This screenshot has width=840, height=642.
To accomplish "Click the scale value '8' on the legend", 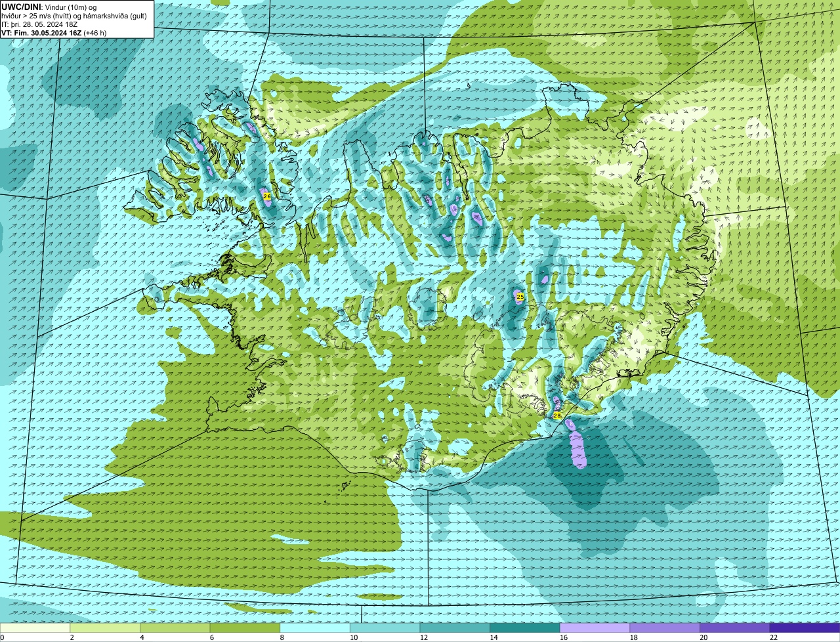I will 282,637.
